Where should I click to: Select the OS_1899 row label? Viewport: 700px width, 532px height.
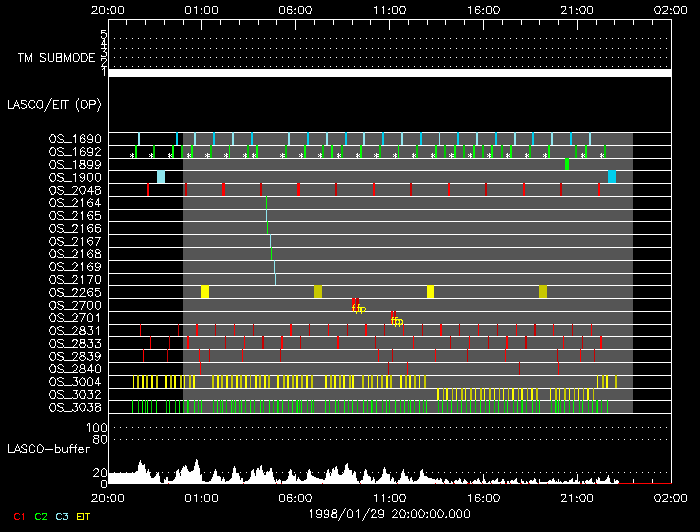tap(75, 165)
